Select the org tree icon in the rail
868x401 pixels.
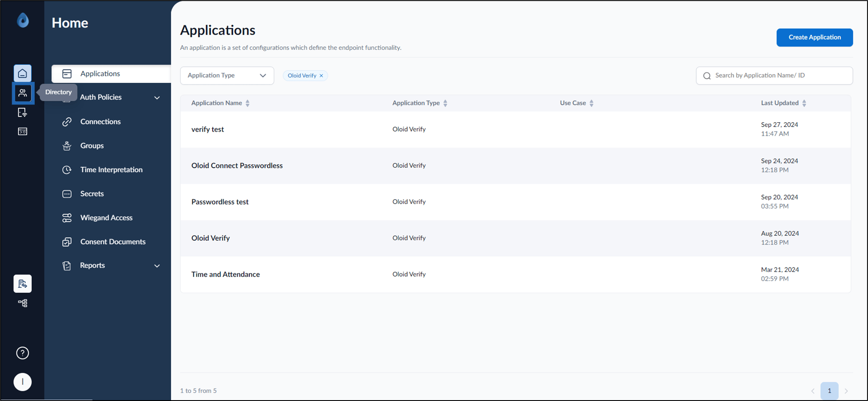[23, 303]
